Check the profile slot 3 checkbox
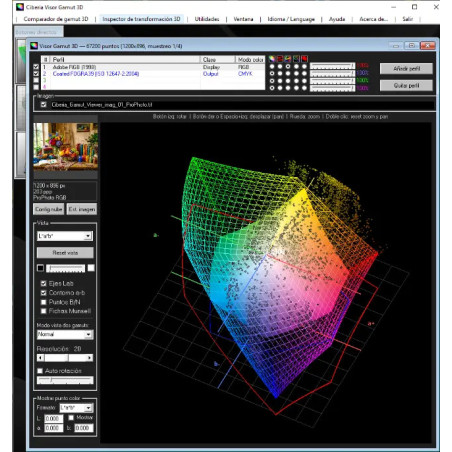The width and height of the screenshot is (452, 452). (36, 80)
